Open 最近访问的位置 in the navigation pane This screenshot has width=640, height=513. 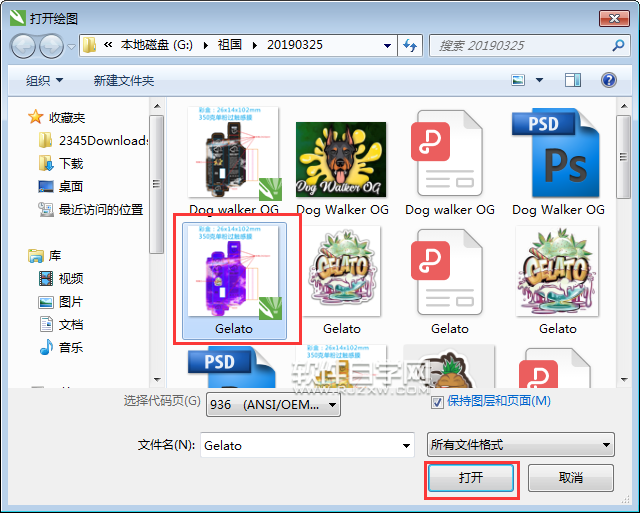pyautogui.click(x=91, y=209)
